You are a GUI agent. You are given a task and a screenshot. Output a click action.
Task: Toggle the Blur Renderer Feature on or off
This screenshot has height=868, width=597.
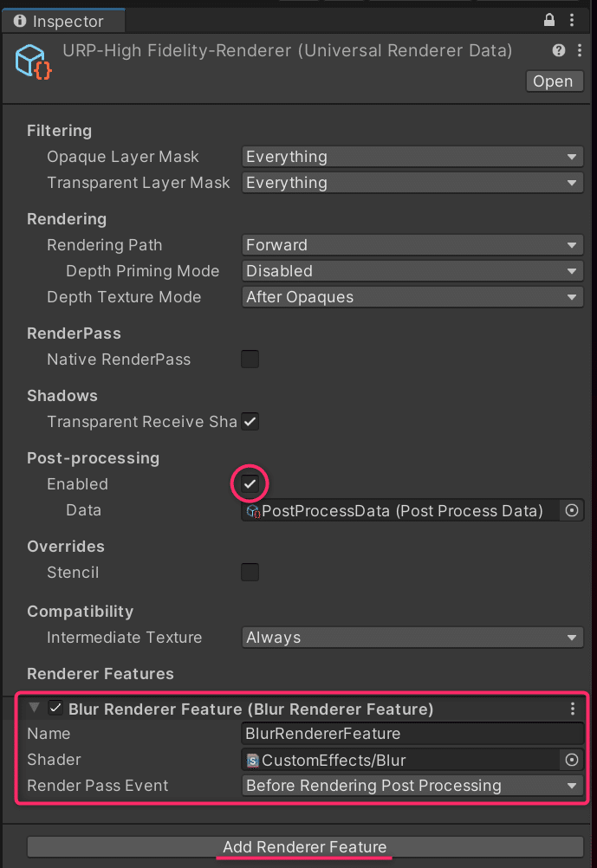click(55, 708)
